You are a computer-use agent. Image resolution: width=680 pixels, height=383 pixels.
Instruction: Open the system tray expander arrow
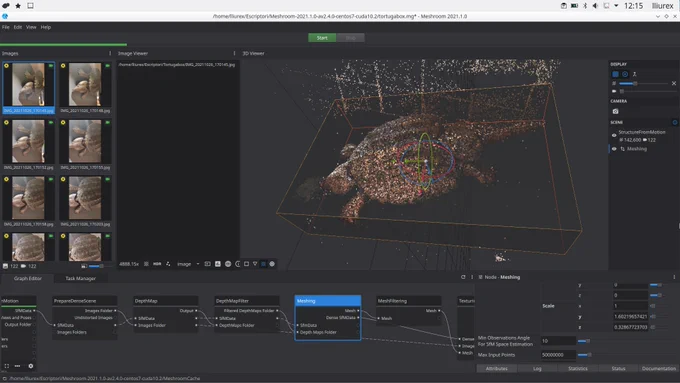[616, 6]
